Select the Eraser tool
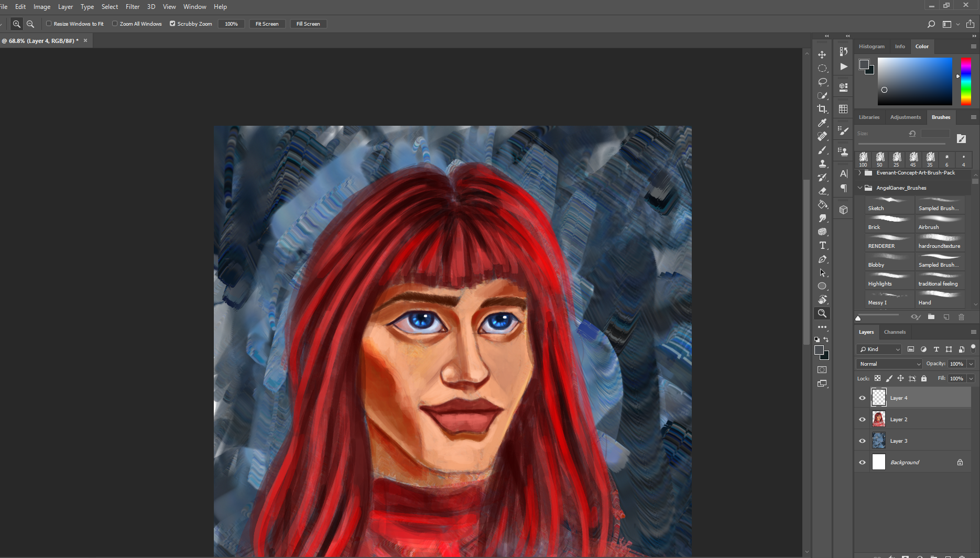 822,191
